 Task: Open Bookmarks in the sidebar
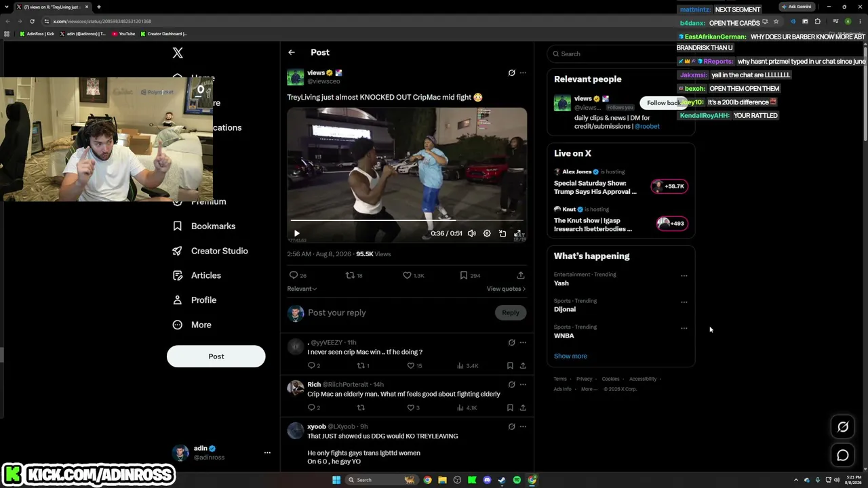point(204,226)
